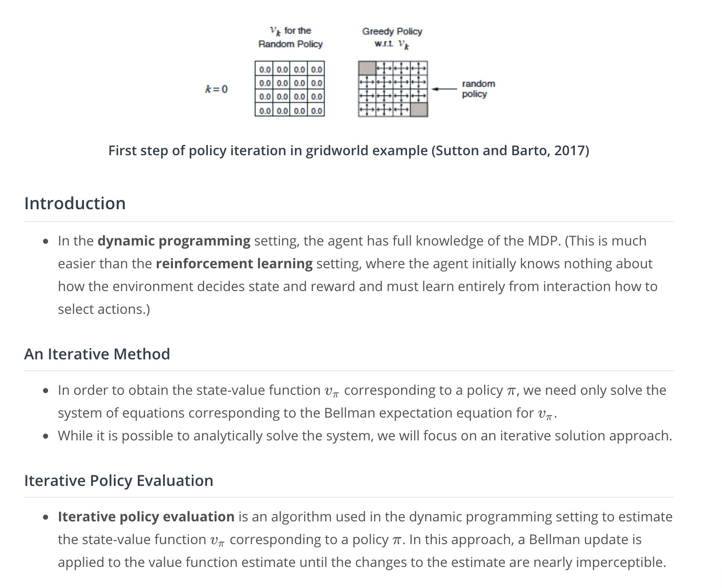722x588 pixels.
Task: Click the bullet about analytically solving the system
Action: (365, 436)
